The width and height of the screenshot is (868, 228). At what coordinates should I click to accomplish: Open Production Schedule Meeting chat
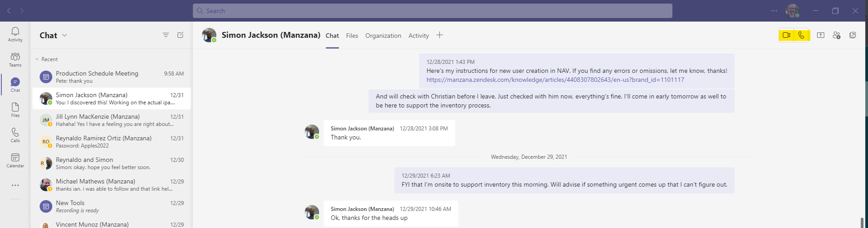click(x=111, y=77)
